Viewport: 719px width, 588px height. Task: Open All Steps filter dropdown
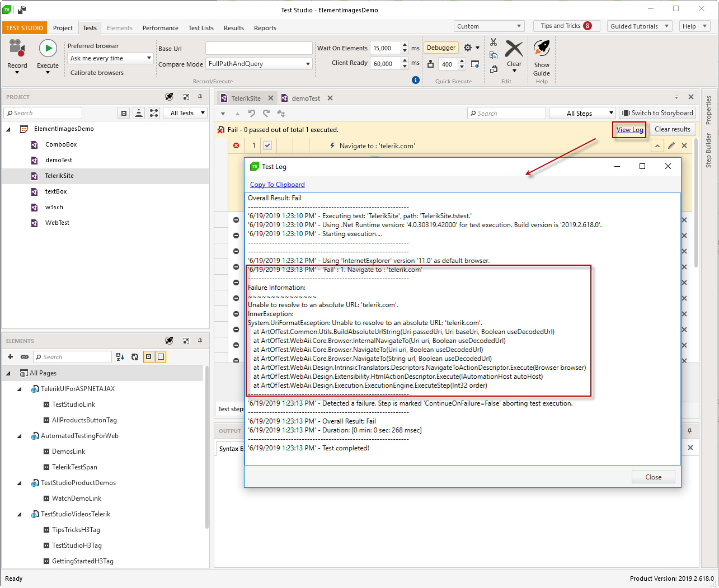tap(582, 113)
